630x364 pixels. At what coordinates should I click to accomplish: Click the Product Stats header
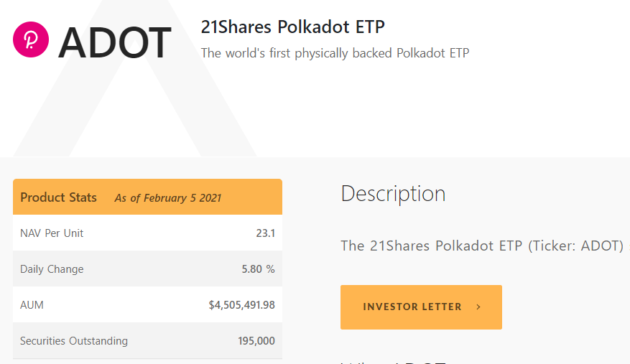pos(59,197)
